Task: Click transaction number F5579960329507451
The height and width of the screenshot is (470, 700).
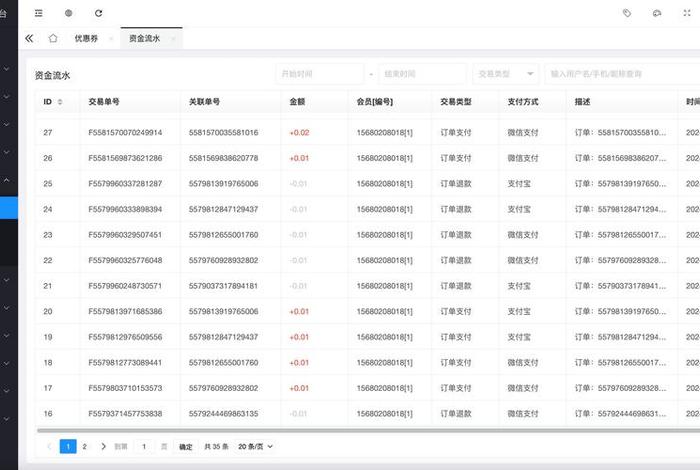Action: (125, 235)
